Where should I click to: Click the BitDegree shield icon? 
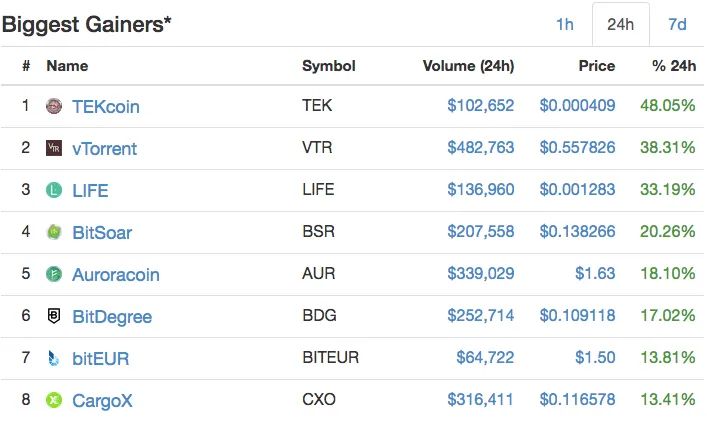(54, 316)
